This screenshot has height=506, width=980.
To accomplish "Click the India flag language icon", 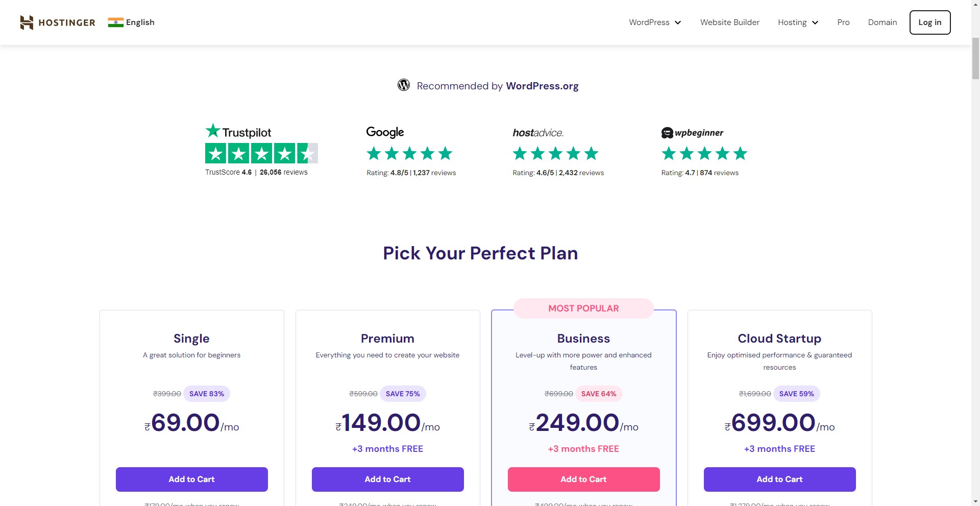I will tap(115, 22).
